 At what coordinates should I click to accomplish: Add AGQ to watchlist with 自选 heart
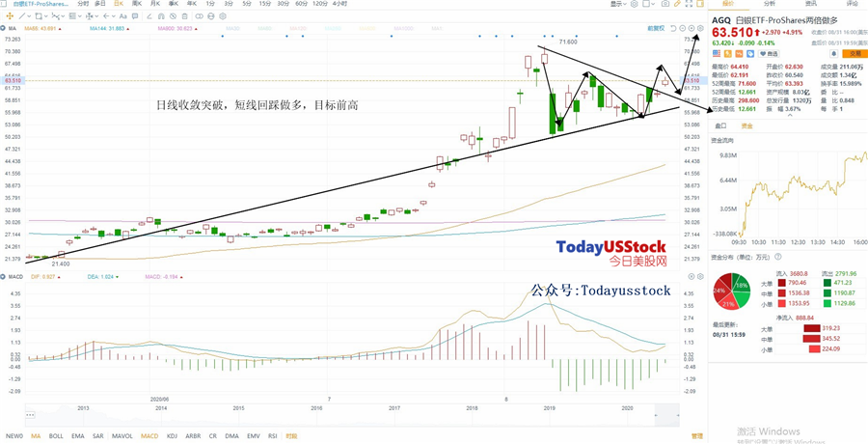(x=769, y=54)
